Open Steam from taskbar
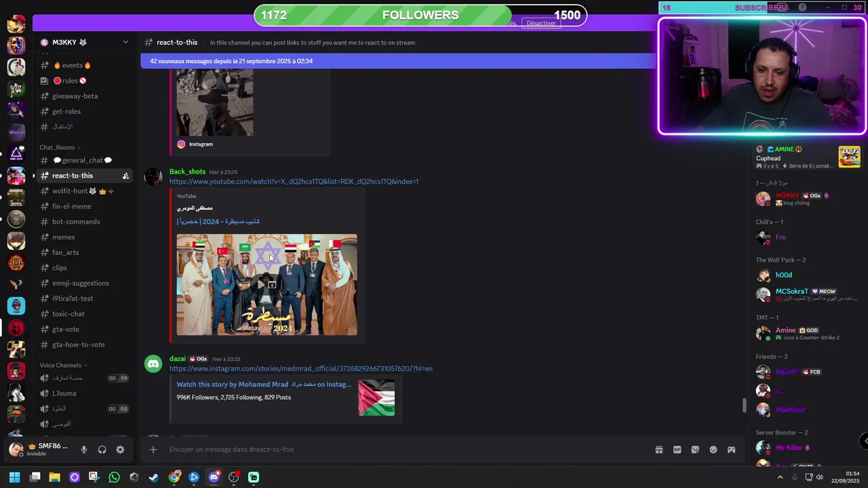 154,477
